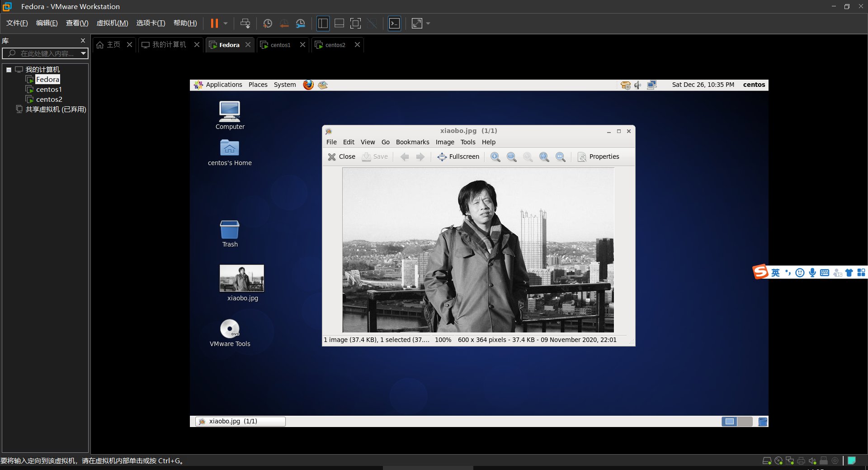868x470 pixels.
Task: Open the snapshot manager icon
Action: pyautogui.click(x=300, y=23)
